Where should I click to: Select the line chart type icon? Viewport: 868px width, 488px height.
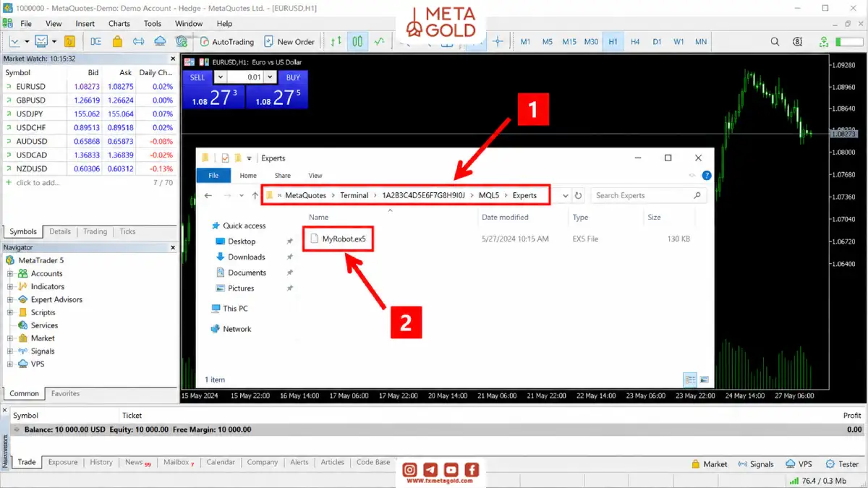tap(380, 42)
